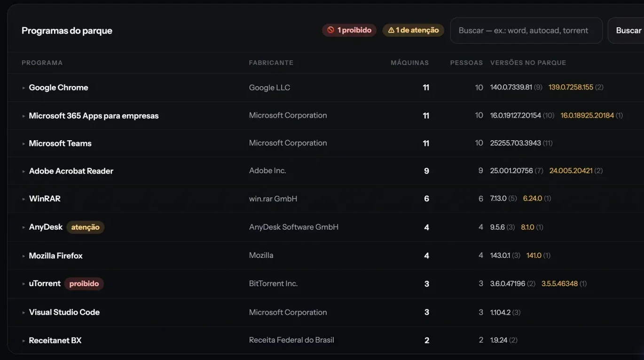Image resolution: width=644 pixels, height=360 pixels.
Task: Filter by the '1 de atenção' chip
Action: [413, 30]
